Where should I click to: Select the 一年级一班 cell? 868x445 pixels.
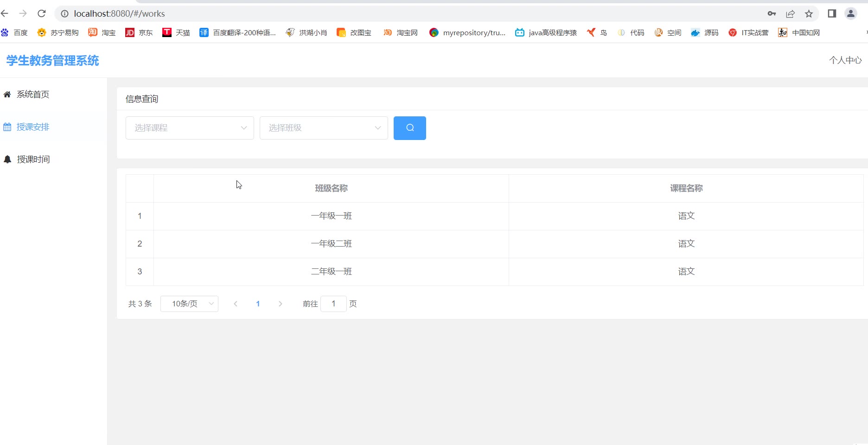pyautogui.click(x=331, y=216)
